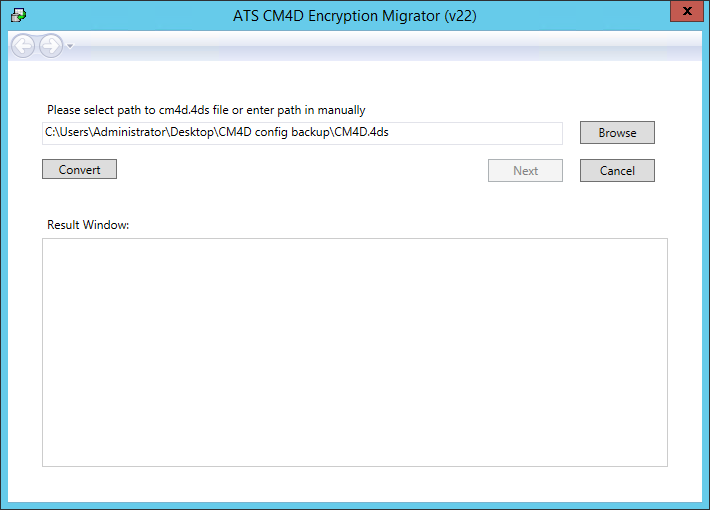Start conversion with the Convert button

tap(79, 170)
